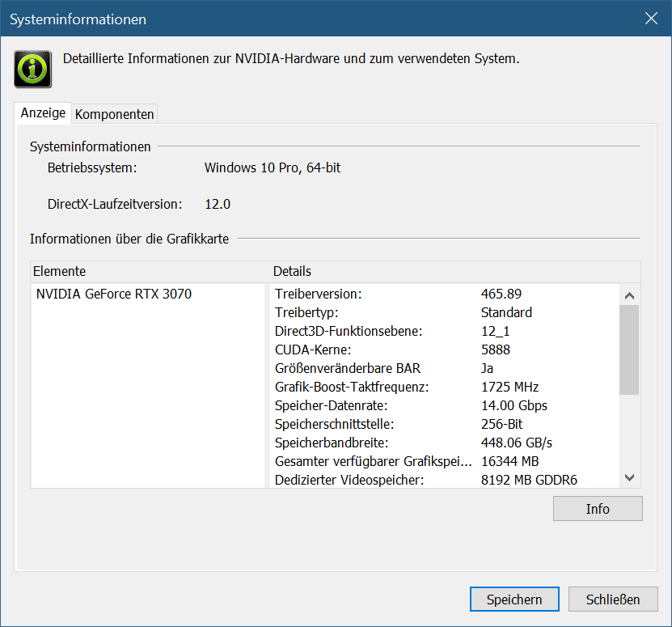The height and width of the screenshot is (627, 672).
Task: Click the Ja value for resizable BAR
Action: point(487,368)
